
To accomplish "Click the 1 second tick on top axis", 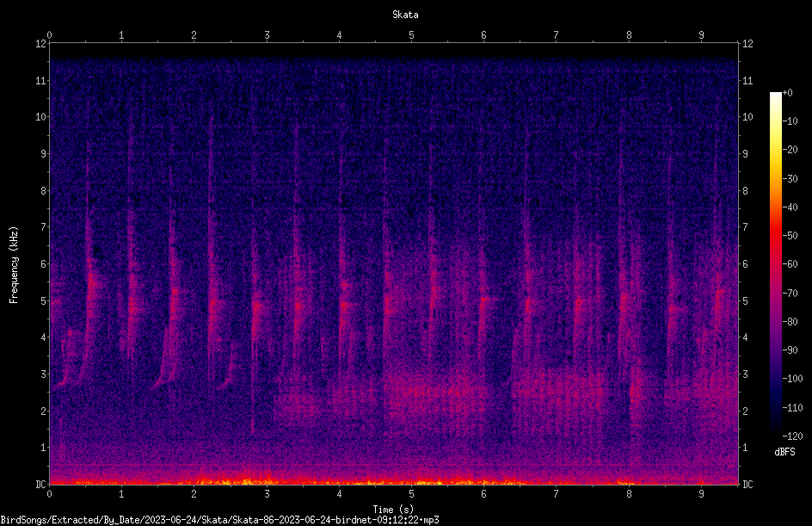I will click(121, 34).
